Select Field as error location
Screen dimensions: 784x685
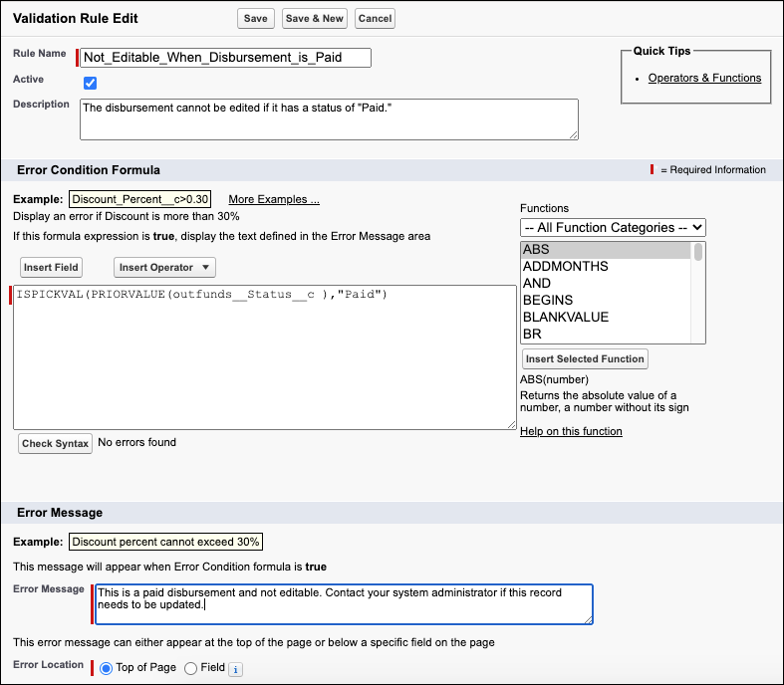click(190, 668)
